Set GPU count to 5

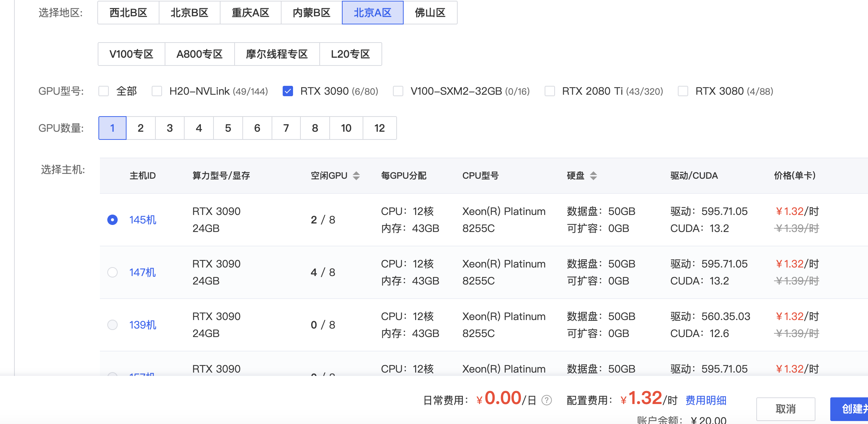228,128
